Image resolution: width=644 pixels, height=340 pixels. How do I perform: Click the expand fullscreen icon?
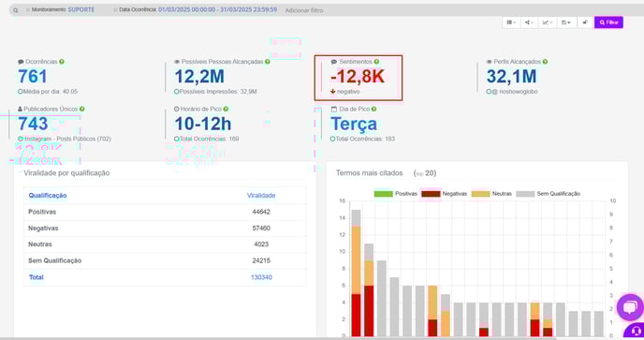click(585, 22)
